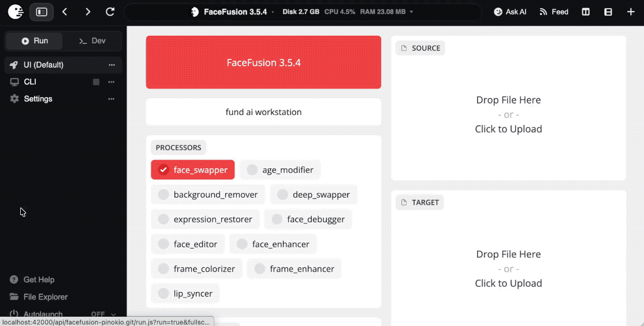Open the Settings options menu dots

111,99
